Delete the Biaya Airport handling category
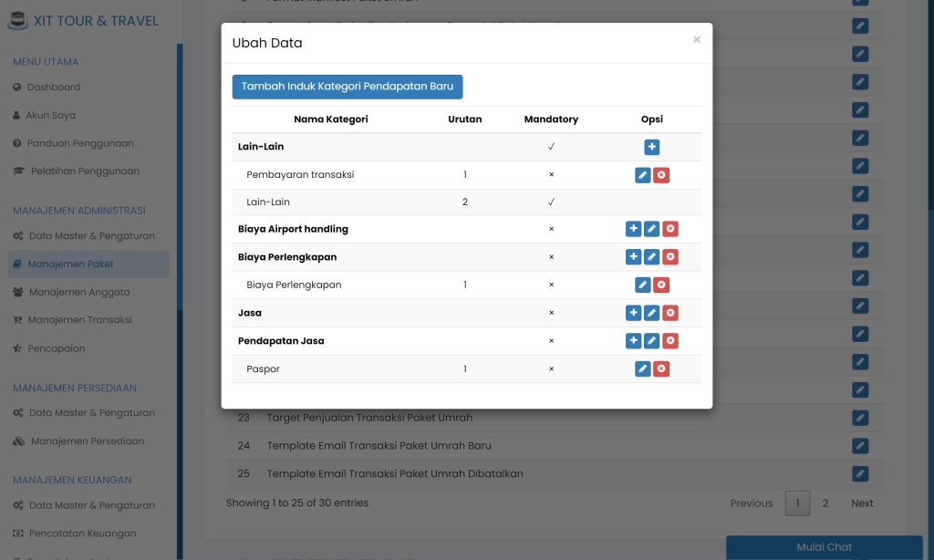The width and height of the screenshot is (934, 560). (x=670, y=229)
